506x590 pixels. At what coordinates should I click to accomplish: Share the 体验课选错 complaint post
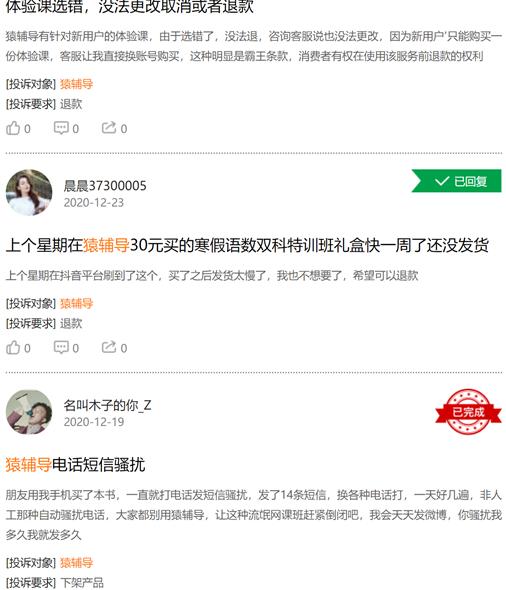coord(114,129)
